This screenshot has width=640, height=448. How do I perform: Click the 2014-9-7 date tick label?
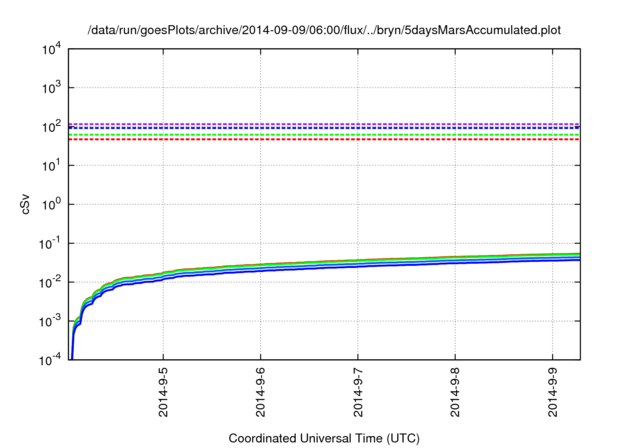coord(358,392)
